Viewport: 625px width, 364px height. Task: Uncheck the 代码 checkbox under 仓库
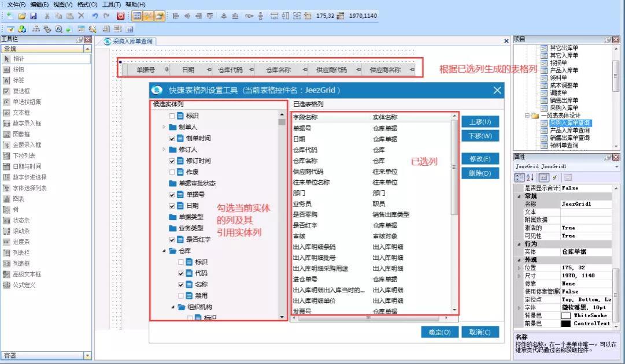181,274
